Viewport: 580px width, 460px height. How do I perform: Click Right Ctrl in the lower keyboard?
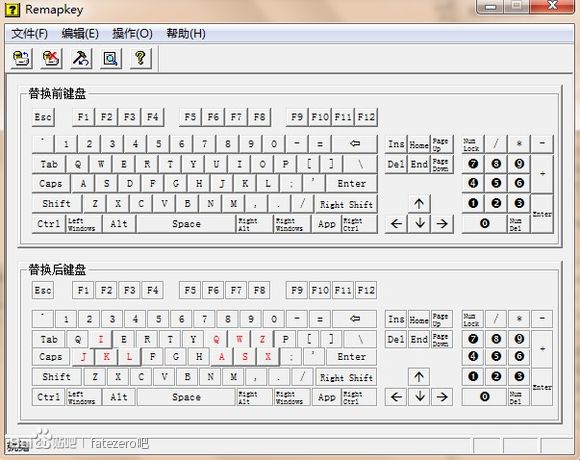pyautogui.click(x=360, y=397)
